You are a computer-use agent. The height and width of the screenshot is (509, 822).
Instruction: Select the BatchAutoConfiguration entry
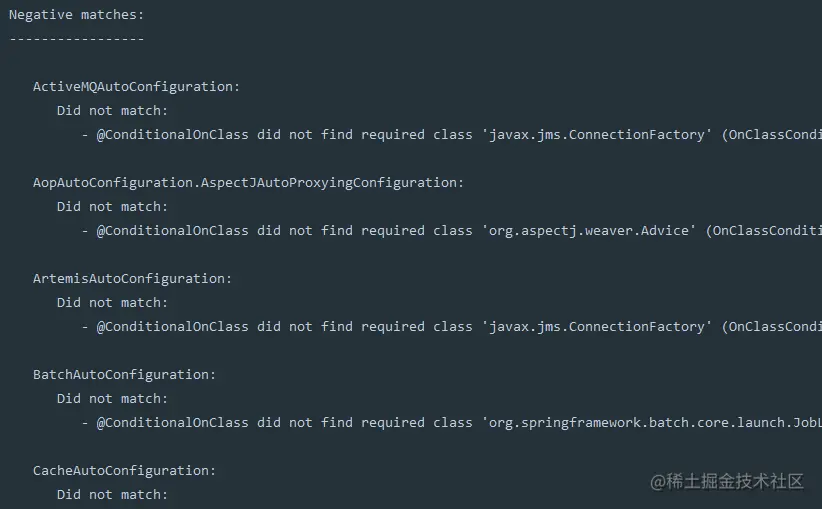coord(124,374)
